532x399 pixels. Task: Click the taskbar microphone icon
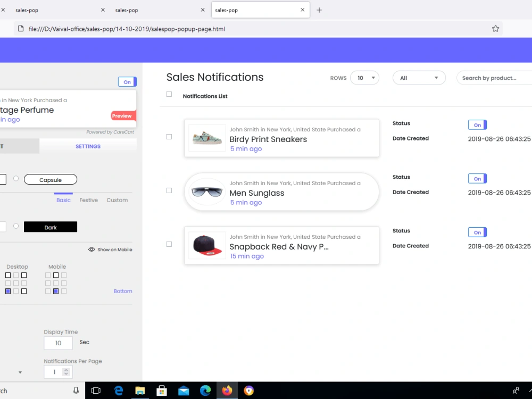coord(76,390)
